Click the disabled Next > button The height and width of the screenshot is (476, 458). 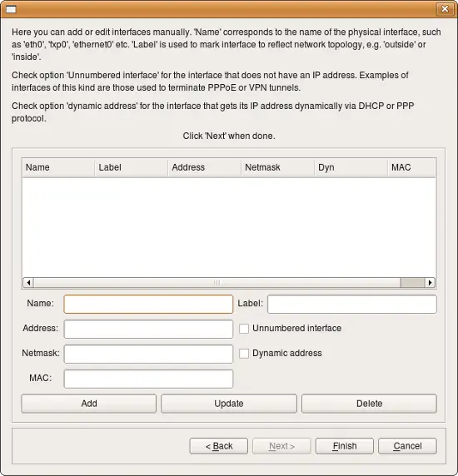click(x=281, y=446)
